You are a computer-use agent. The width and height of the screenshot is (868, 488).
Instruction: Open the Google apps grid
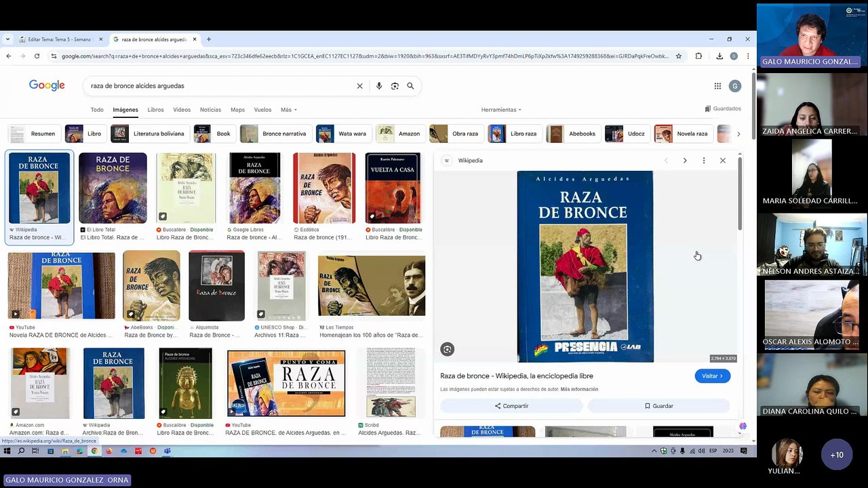(x=717, y=86)
